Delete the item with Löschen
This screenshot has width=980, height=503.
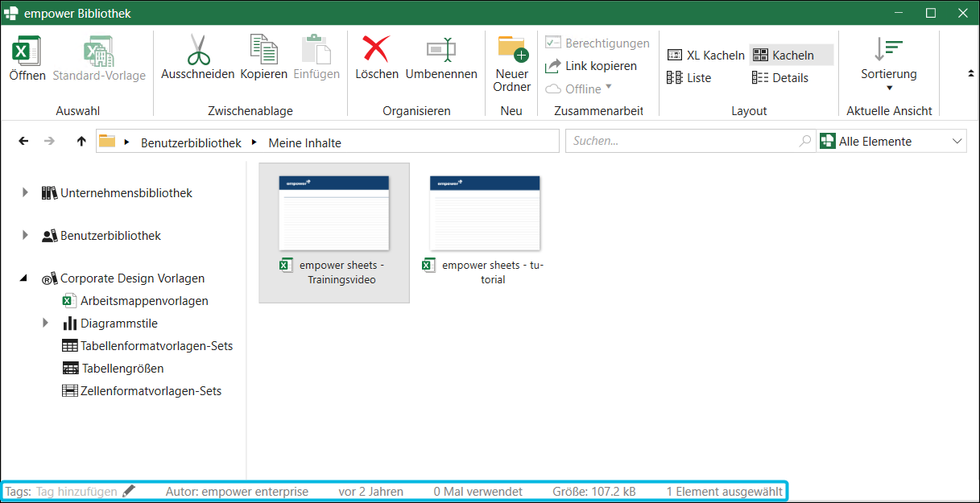click(377, 59)
